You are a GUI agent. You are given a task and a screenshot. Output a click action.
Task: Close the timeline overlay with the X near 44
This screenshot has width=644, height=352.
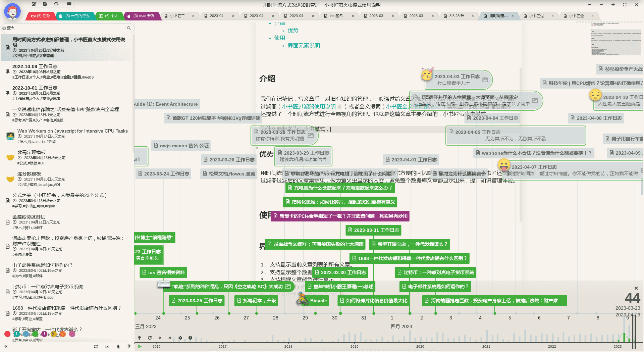(x=636, y=288)
